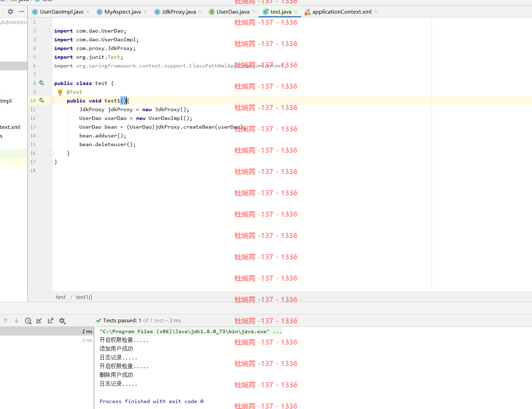532x409 pixels.
Task: Run the test class from gutter icon
Action: [x=42, y=83]
